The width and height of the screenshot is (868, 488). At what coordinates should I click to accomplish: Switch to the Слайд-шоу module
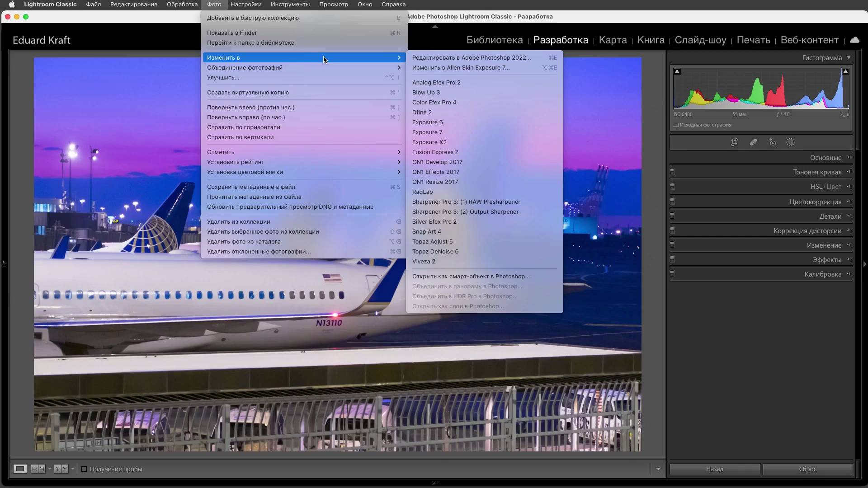pos(700,40)
